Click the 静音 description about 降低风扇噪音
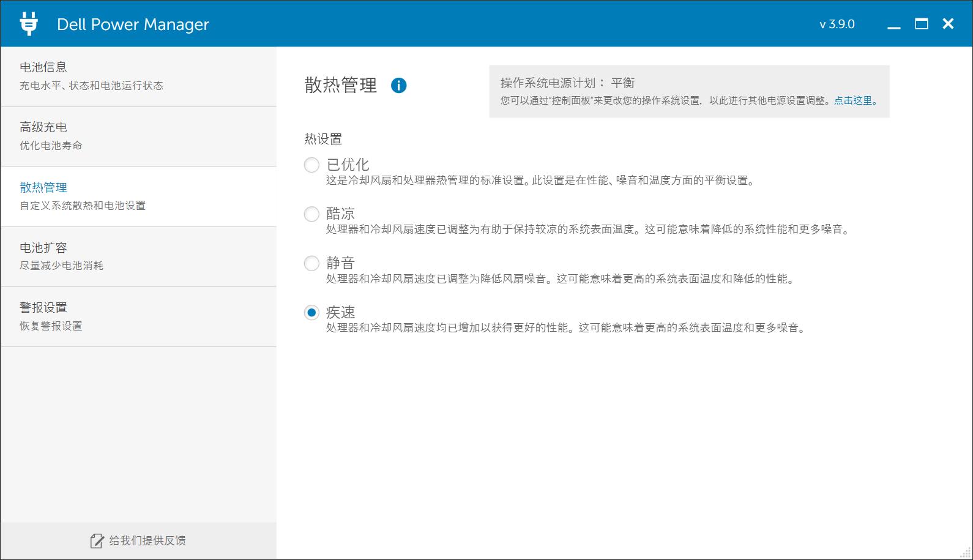 coord(562,279)
